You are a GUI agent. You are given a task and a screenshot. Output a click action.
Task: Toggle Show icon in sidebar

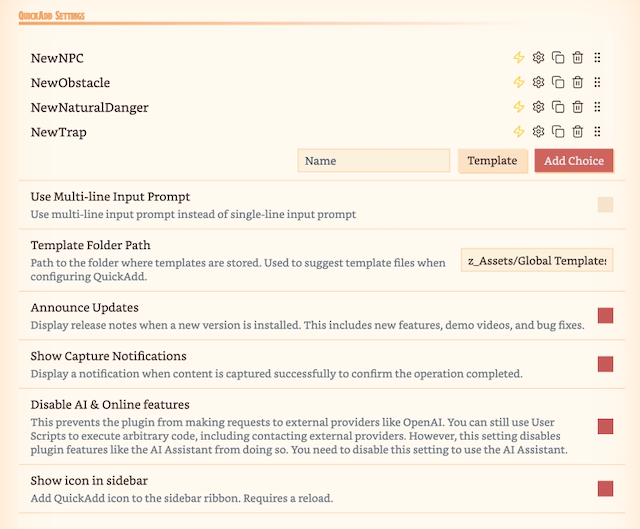605,489
